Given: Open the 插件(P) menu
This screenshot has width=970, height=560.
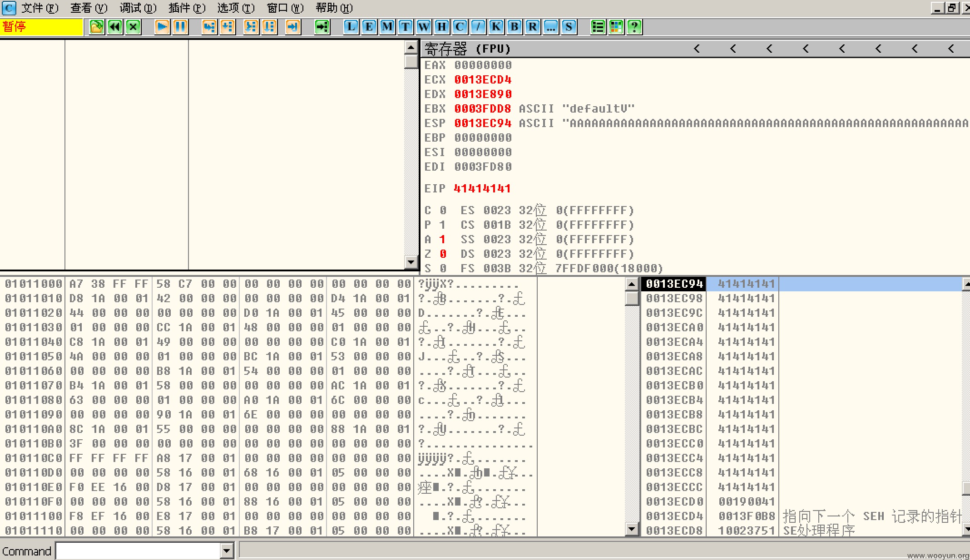Looking at the screenshot, I should tap(187, 8).
